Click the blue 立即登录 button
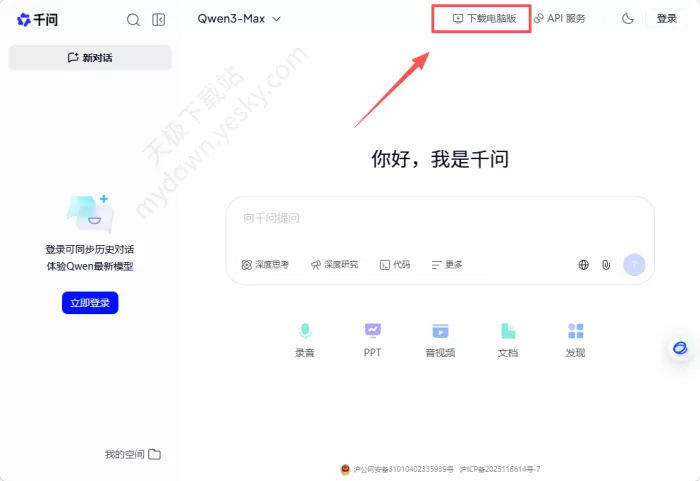700x481 pixels. coord(90,303)
